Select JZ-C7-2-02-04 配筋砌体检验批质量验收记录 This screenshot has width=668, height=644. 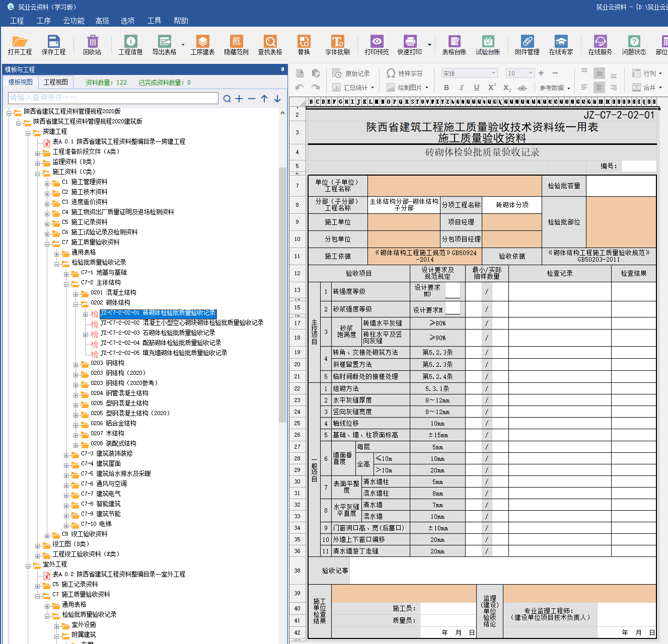(161, 343)
